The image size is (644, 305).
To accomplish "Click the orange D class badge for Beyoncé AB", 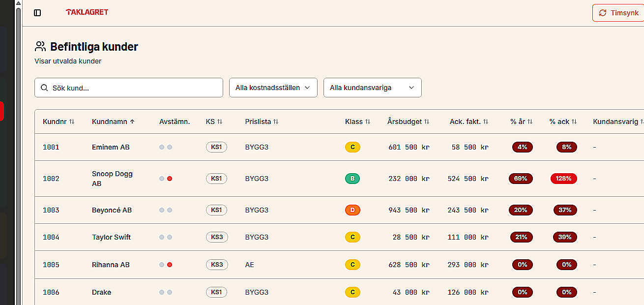I will tap(352, 210).
